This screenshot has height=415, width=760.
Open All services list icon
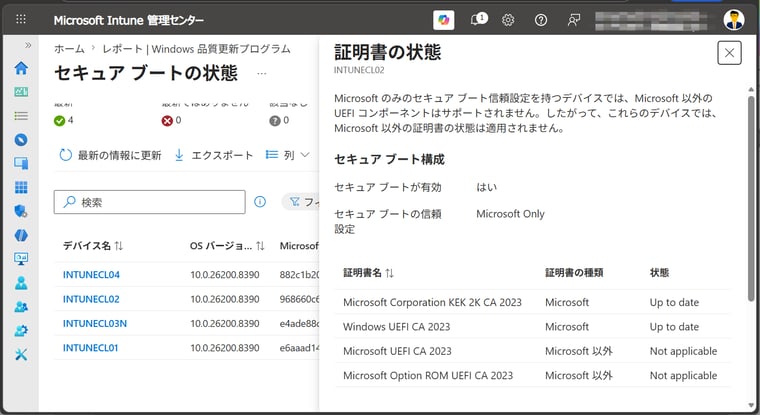coord(21,116)
